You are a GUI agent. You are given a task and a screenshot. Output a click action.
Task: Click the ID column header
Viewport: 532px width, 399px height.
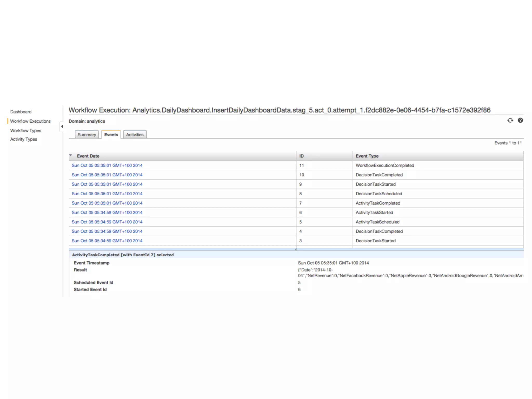301,156
